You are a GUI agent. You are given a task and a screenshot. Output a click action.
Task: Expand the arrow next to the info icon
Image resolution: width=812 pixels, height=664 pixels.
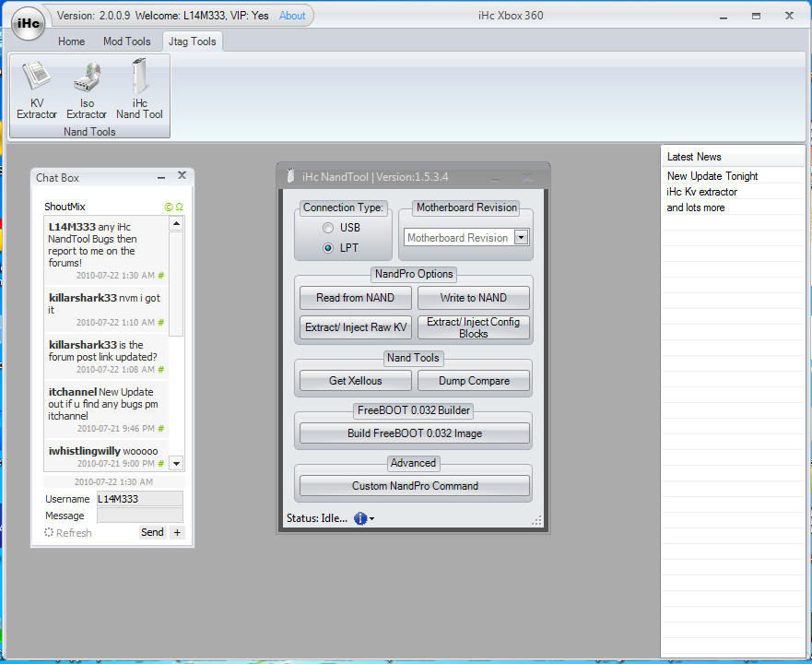pos(371,519)
